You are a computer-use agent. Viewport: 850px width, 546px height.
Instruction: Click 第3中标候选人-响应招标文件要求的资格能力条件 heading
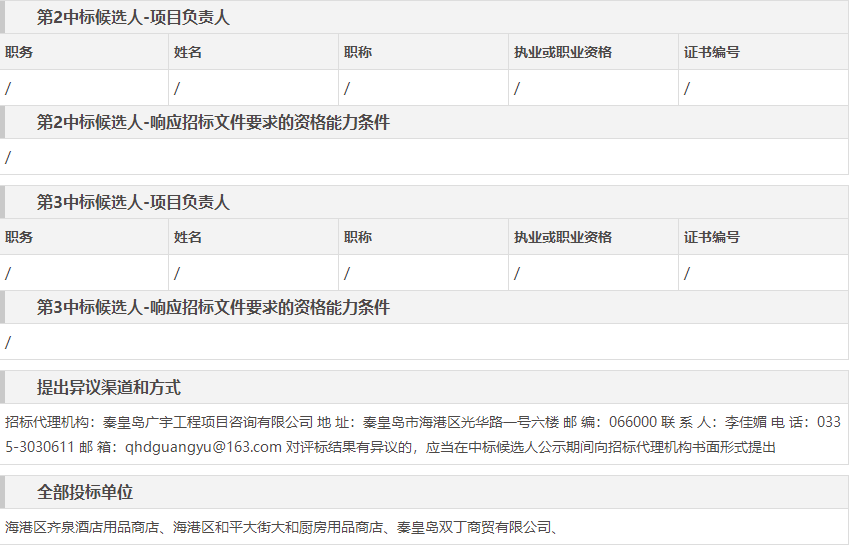[x=213, y=307]
